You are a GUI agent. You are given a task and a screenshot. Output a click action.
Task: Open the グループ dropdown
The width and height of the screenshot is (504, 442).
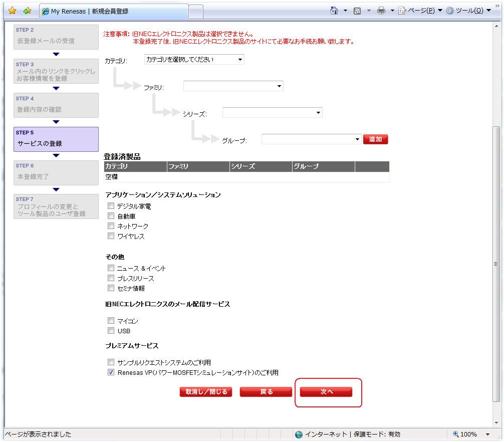tap(311, 139)
